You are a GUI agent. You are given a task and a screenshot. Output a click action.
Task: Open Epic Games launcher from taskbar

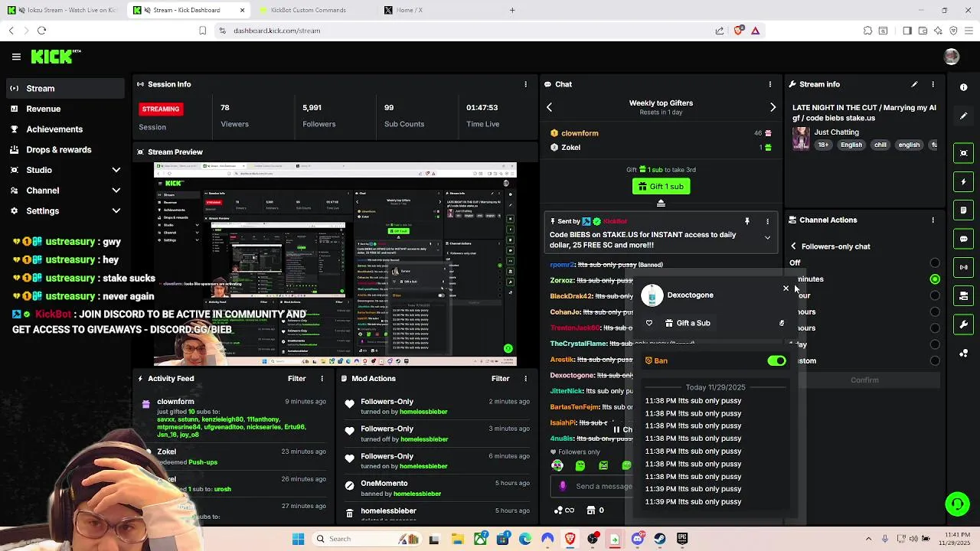pos(682,539)
